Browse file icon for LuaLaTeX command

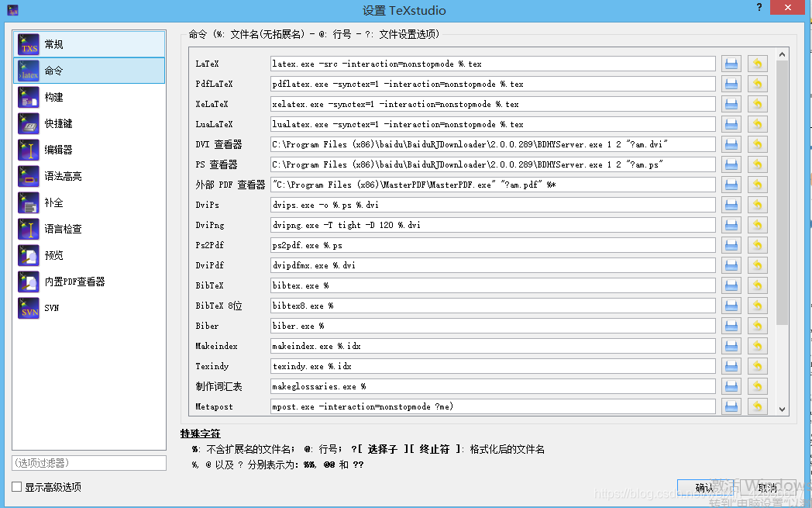click(731, 124)
